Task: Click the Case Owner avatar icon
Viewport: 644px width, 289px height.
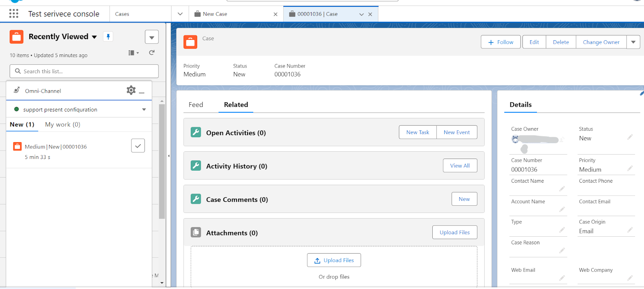Action: pyautogui.click(x=515, y=139)
